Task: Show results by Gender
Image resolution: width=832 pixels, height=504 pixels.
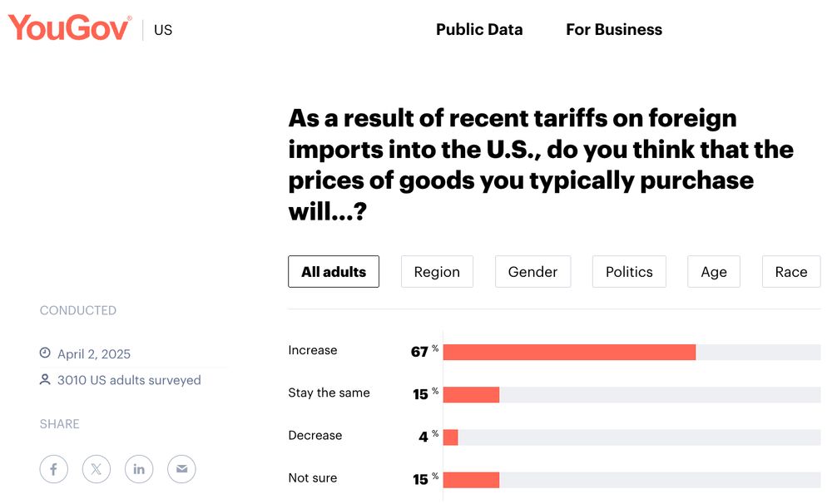Action: 532,272
